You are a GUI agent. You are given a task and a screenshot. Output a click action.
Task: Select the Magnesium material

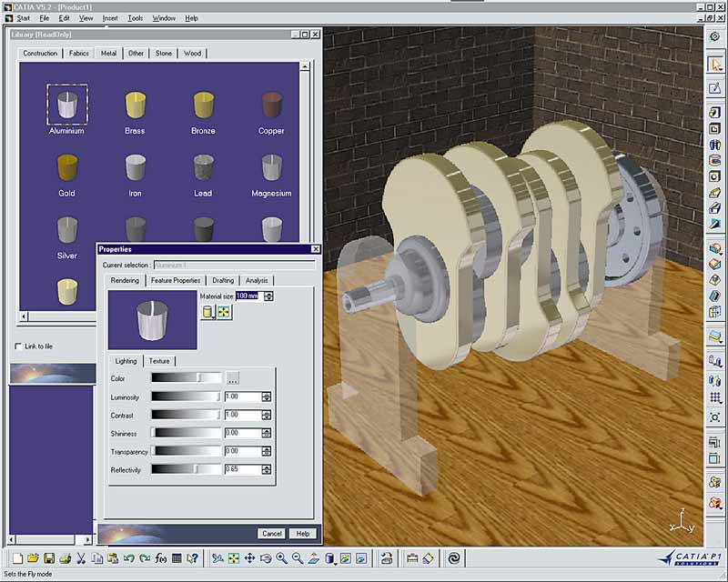271,175
